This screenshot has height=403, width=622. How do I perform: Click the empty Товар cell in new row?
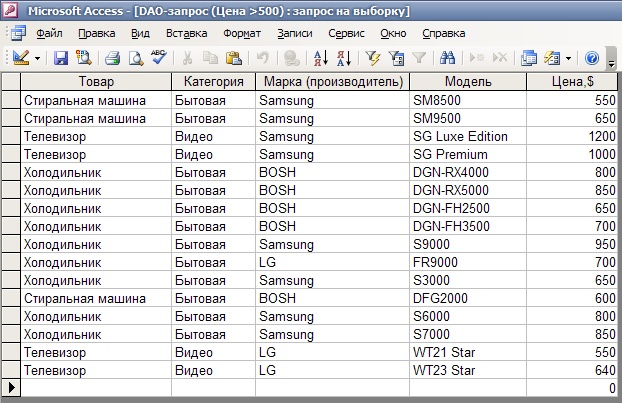pyautogui.click(x=96, y=388)
